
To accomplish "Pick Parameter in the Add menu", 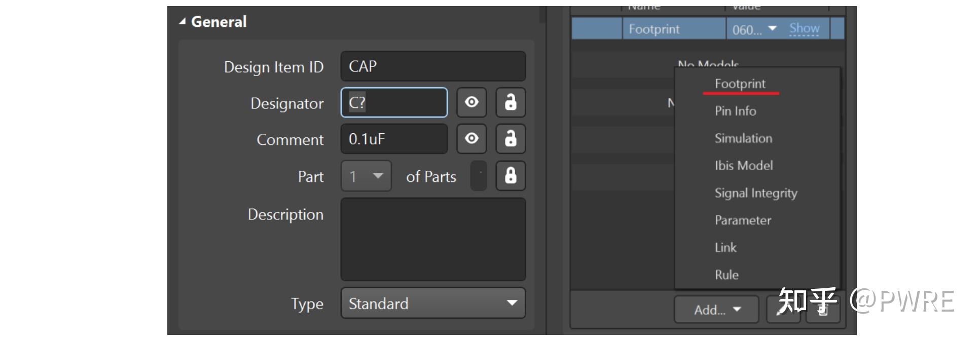I will (743, 220).
